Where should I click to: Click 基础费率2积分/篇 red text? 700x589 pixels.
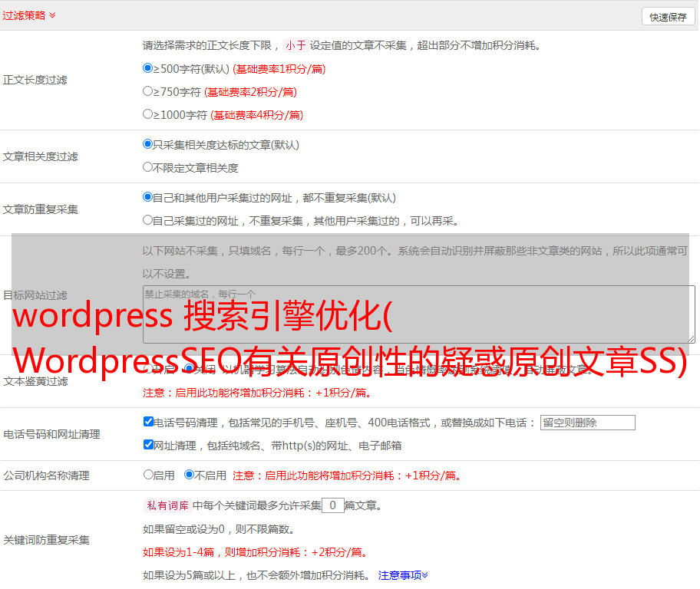[x=250, y=92]
